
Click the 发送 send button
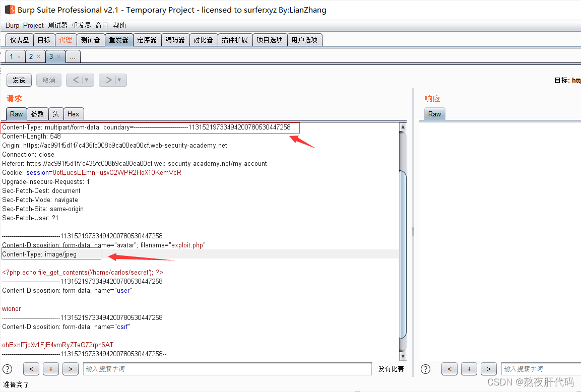[x=19, y=80]
